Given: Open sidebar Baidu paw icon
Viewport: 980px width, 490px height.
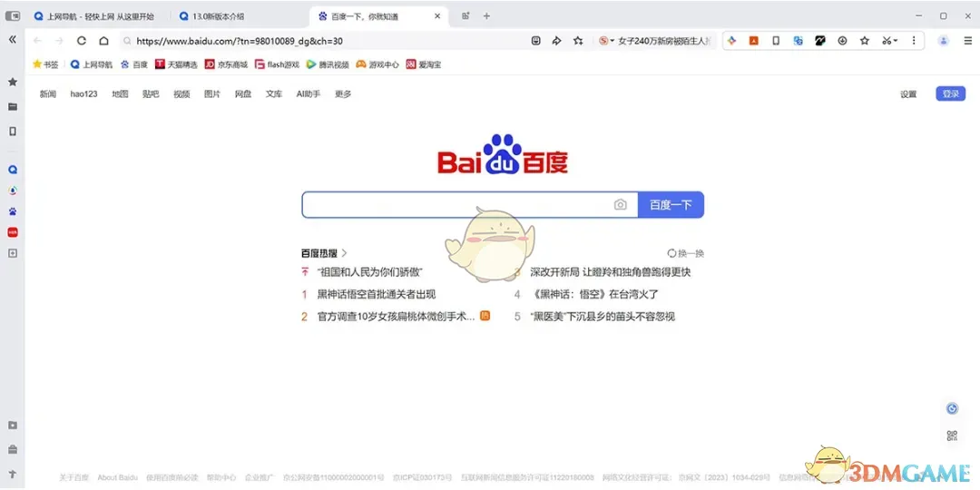Looking at the screenshot, I should [x=12, y=211].
